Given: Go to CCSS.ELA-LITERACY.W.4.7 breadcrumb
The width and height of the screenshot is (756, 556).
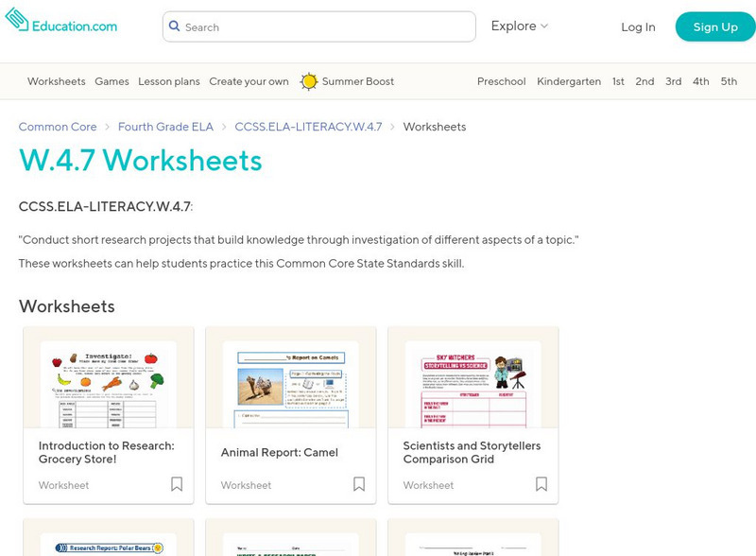Looking at the screenshot, I should pyautogui.click(x=308, y=127).
